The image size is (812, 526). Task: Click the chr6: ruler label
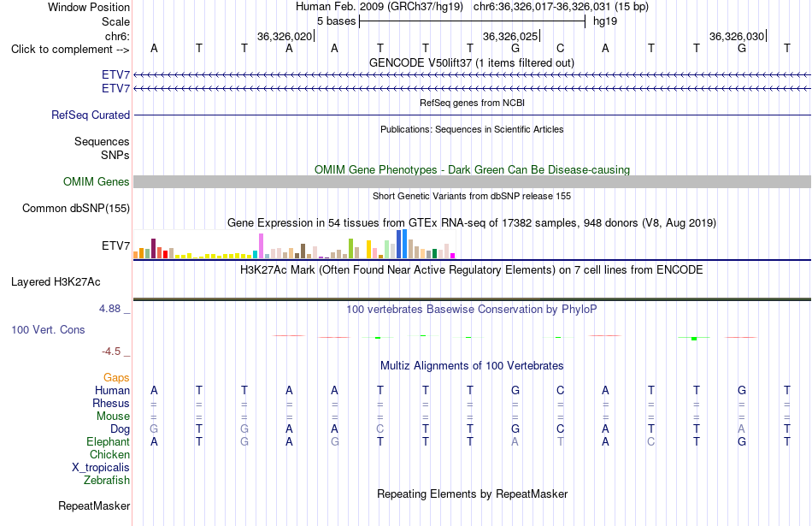point(117,36)
